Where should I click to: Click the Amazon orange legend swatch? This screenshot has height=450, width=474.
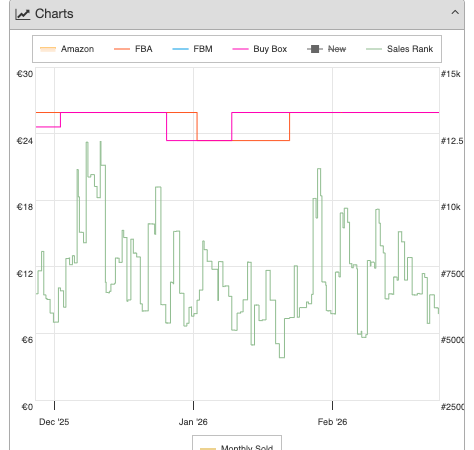click(48, 49)
